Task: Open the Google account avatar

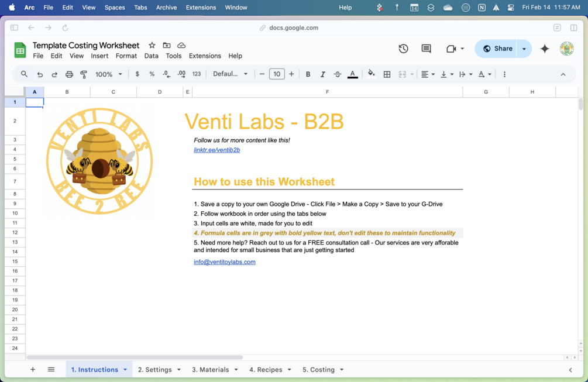Action: tap(566, 49)
